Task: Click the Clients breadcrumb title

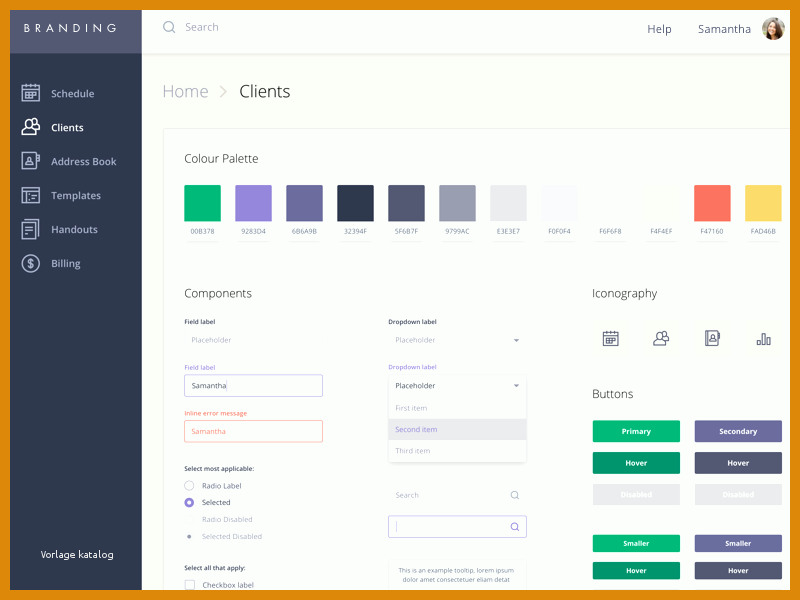Action: [265, 91]
